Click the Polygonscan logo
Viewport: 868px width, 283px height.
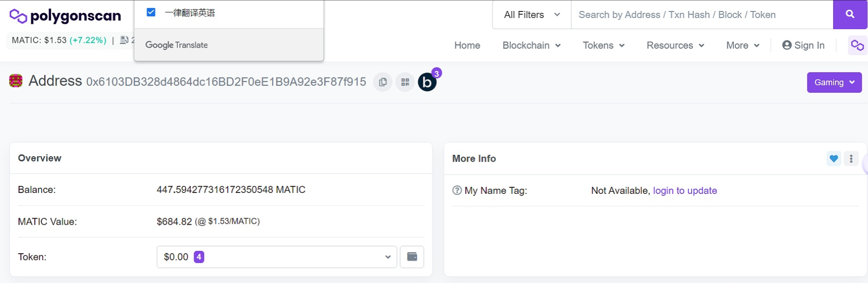(65, 16)
